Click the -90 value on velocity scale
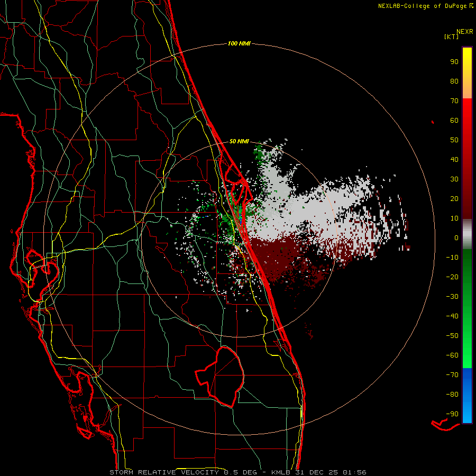The height and width of the screenshot is (476, 476). (452, 414)
